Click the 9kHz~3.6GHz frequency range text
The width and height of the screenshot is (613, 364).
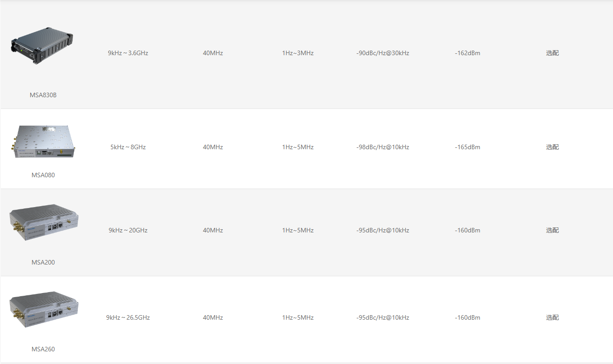click(128, 53)
